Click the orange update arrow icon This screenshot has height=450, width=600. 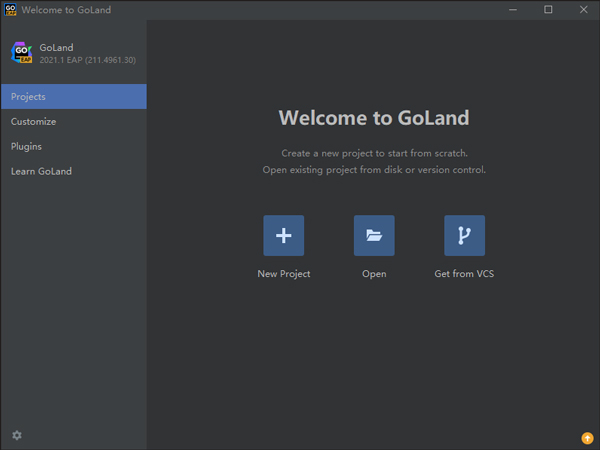(587, 437)
